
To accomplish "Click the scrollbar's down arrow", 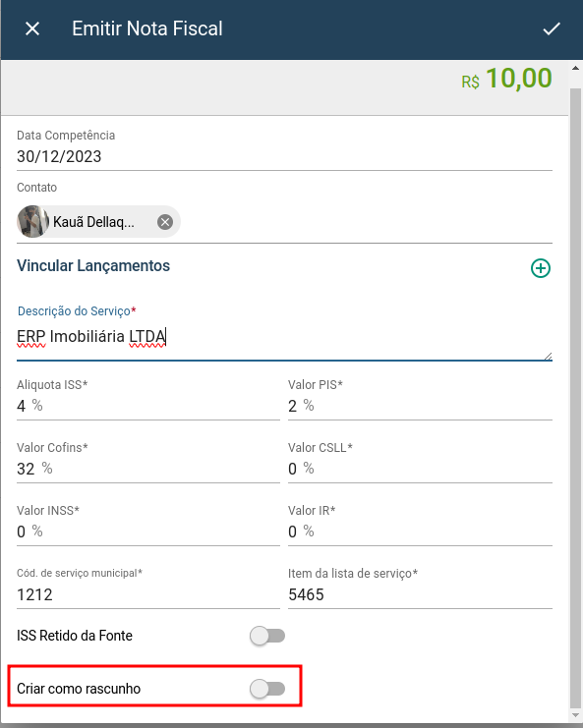I will point(575,715).
